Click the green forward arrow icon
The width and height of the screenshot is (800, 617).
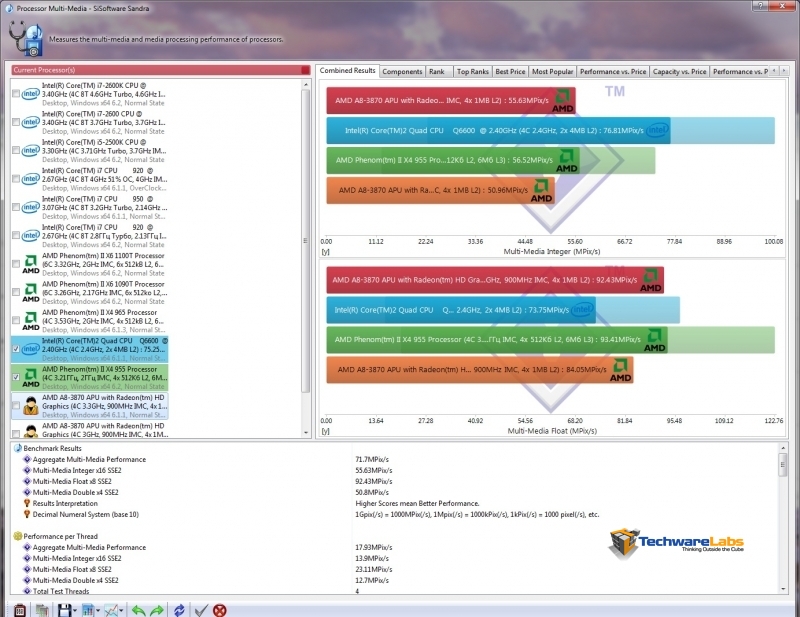[x=157, y=609]
